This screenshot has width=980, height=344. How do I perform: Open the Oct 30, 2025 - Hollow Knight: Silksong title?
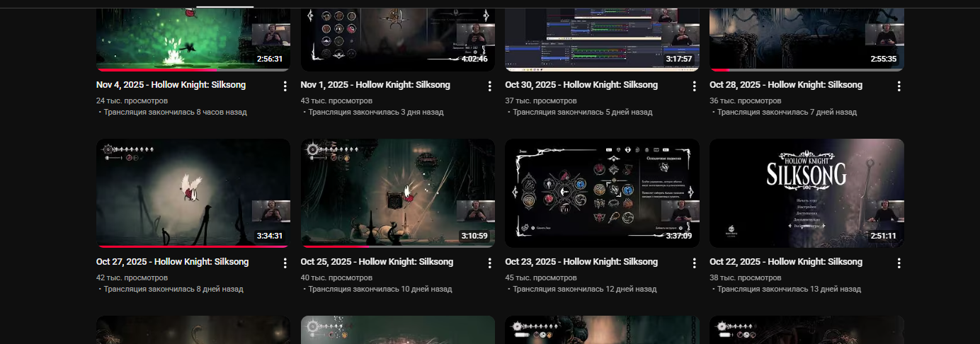tap(581, 85)
